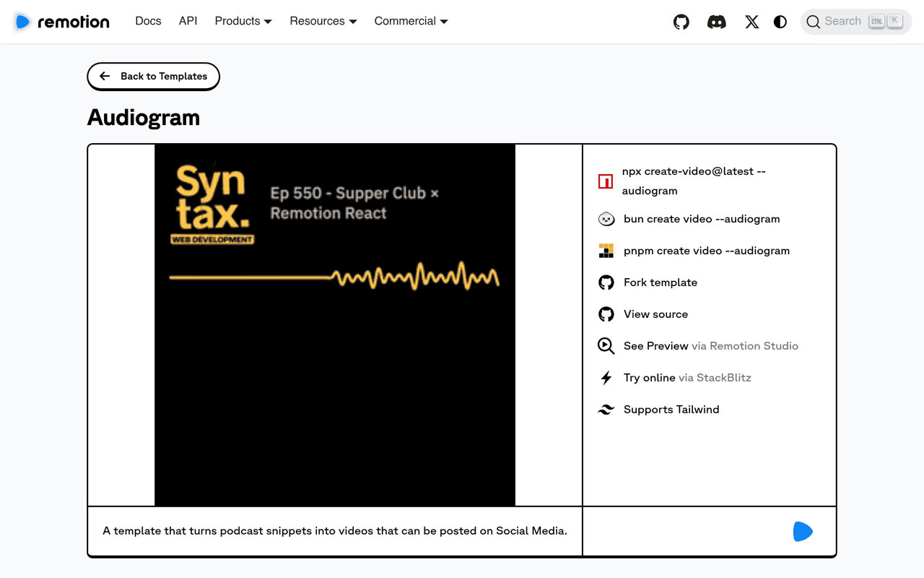Viewport: 924px width, 578px height.
Task: Expand the Products dropdown
Action: coord(243,21)
